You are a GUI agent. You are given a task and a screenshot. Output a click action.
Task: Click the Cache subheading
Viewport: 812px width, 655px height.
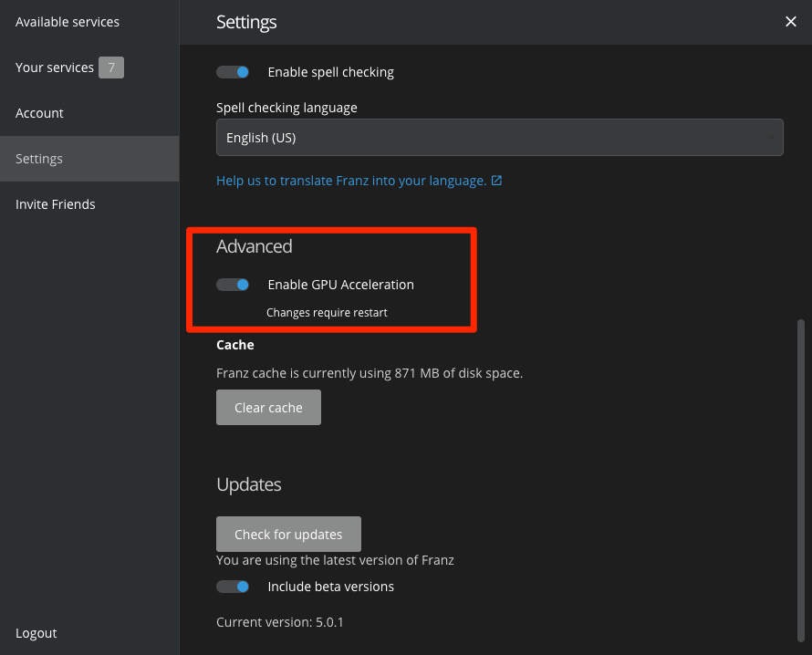(x=235, y=345)
